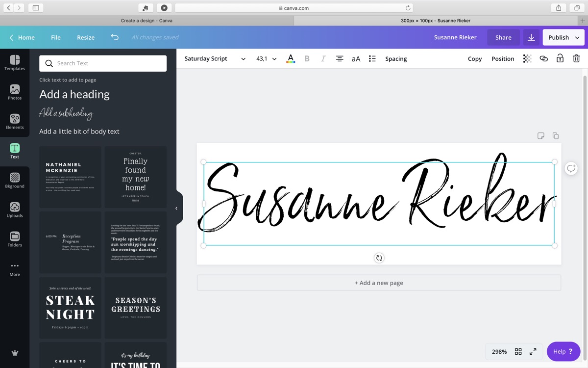Click Safari address bar canva.com
The height and width of the screenshot is (368, 588).
coord(294,8)
